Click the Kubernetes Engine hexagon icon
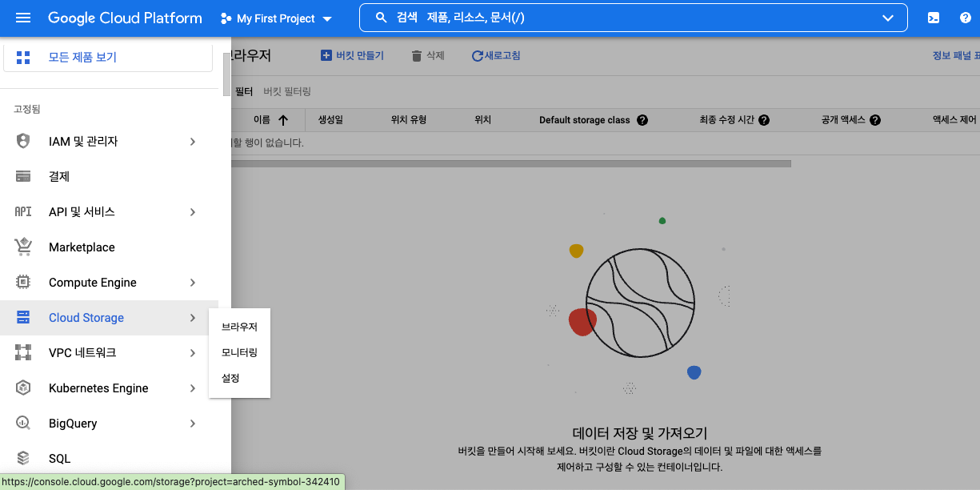980x490 pixels. [23, 388]
